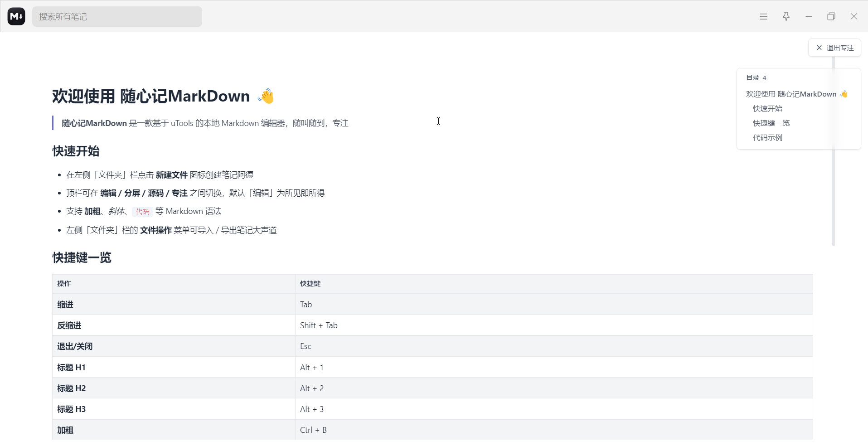The height and width of the screenshot is (446, 868).
Task: Click the vertical scrollbar thumb
Action: click(x=833, y=151)
